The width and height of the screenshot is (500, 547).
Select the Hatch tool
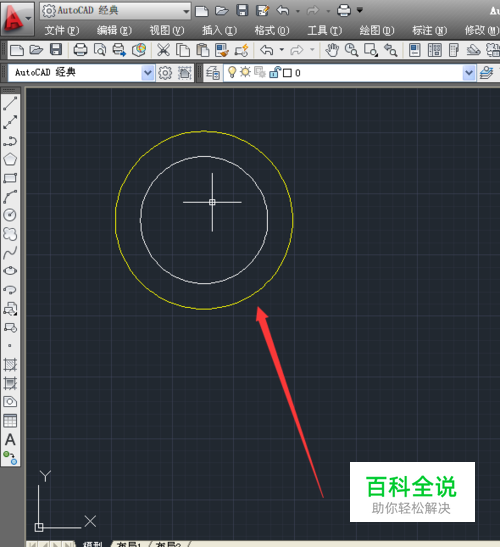click(10, 365)
